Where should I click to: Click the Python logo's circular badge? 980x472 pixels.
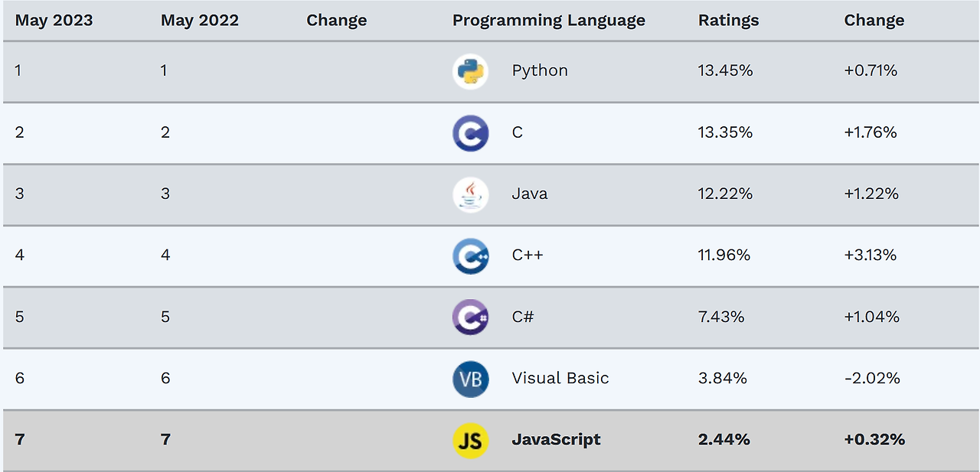tap(470, 70)
